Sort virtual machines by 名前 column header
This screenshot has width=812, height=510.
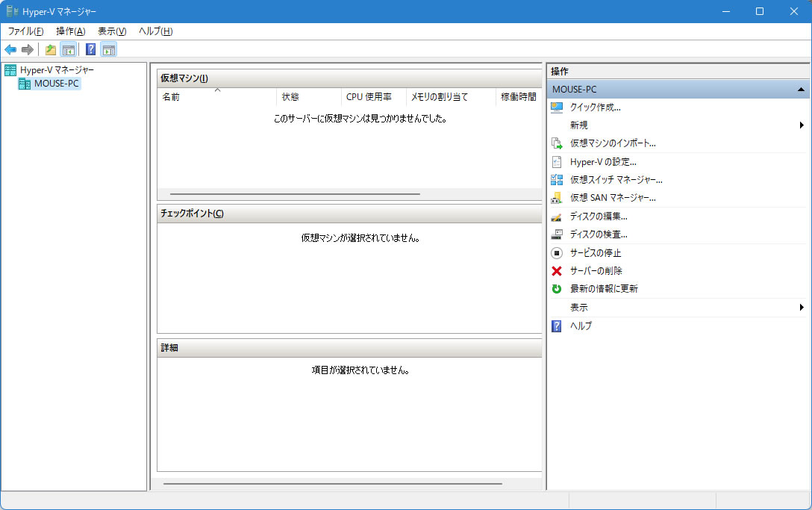[x=172, y=97]
